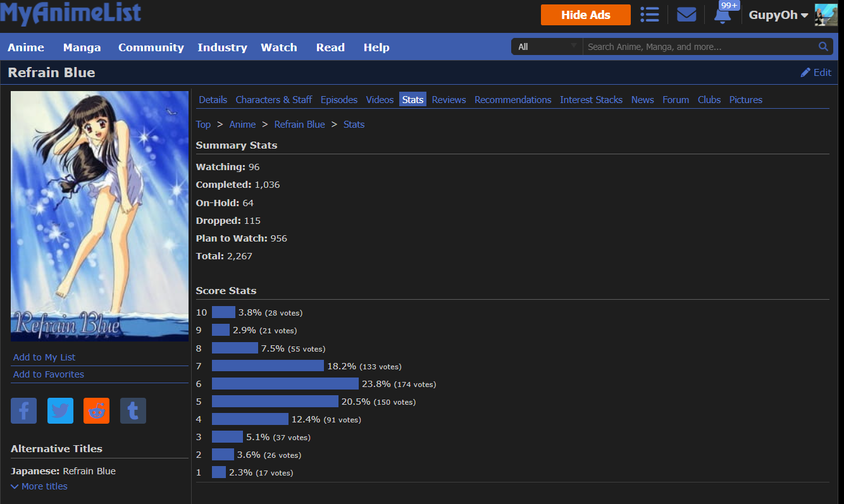Click the search Anime, Manga input field
Viewport: 844px width, 504px height.
click(696, 47)
